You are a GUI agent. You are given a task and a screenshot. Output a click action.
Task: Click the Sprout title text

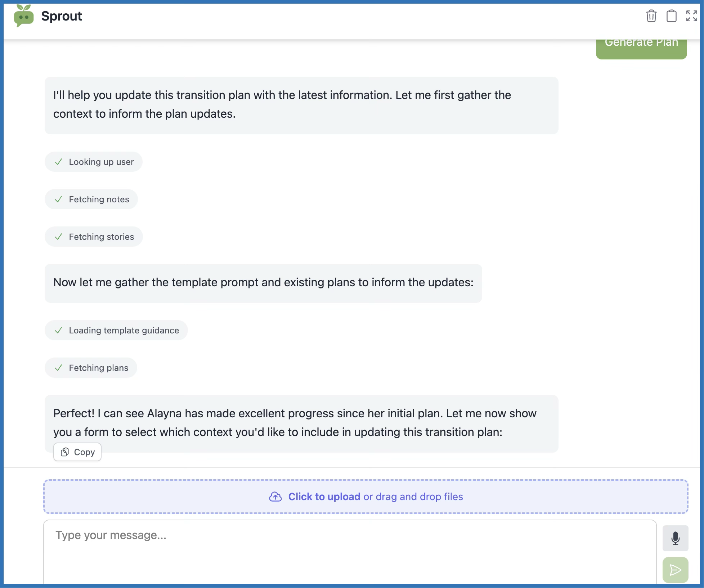pyautogui.click(x=62, y=16)
